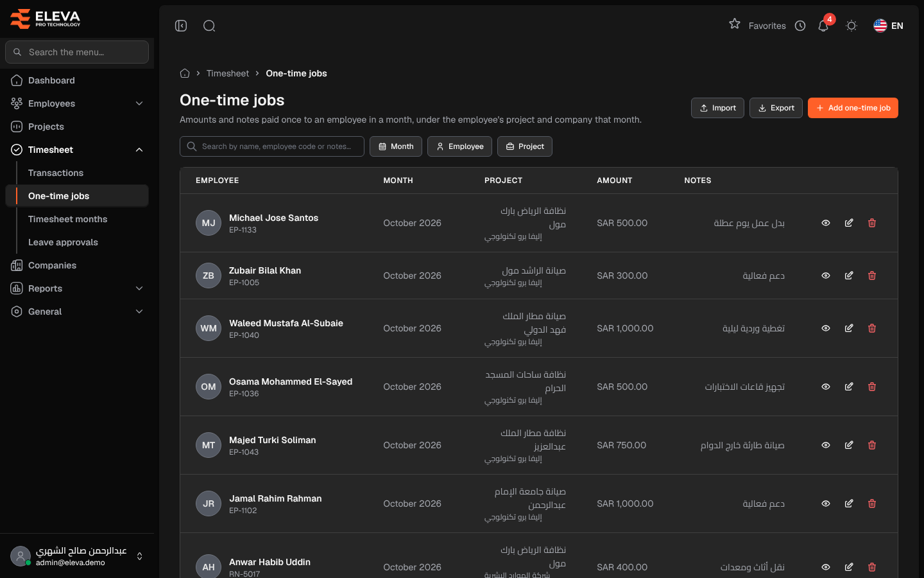Change language via EN flag

(889, 26)
